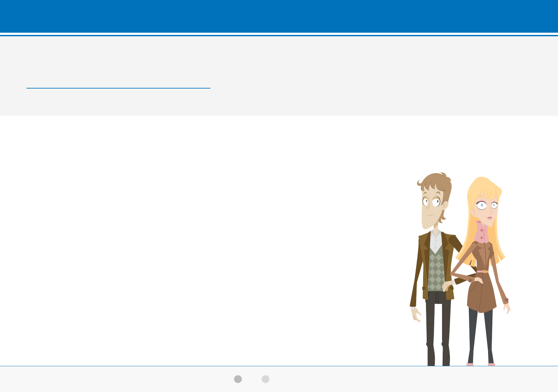This screenshot has width=558, height=392.
Task: Select the lighter second pagination dot
Action: (266, 379)
